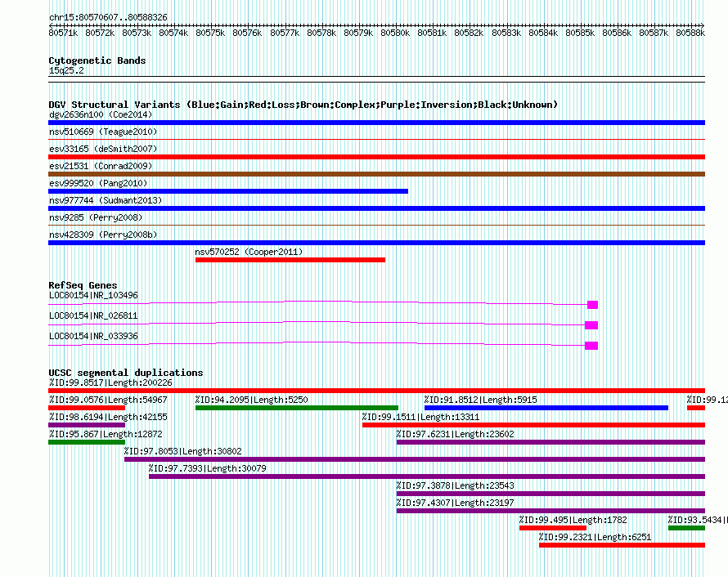This screenshot has width=728, height=577.
Task: Click label nsv510669 (Teague2010)
Action: (103, 132)
